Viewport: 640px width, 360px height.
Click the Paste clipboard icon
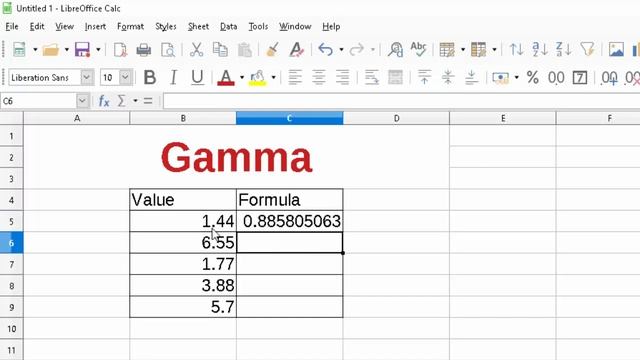[x=244, y=50]
